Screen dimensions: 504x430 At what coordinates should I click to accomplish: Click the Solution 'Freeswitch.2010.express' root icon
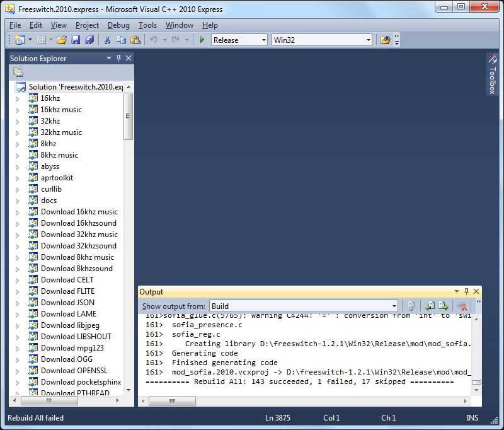(21, 87)
